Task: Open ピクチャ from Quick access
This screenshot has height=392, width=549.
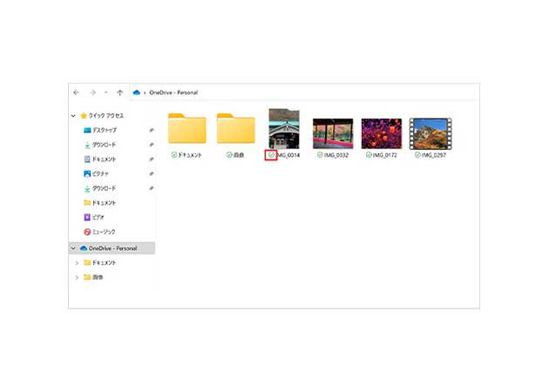Action: coord(100,173)
